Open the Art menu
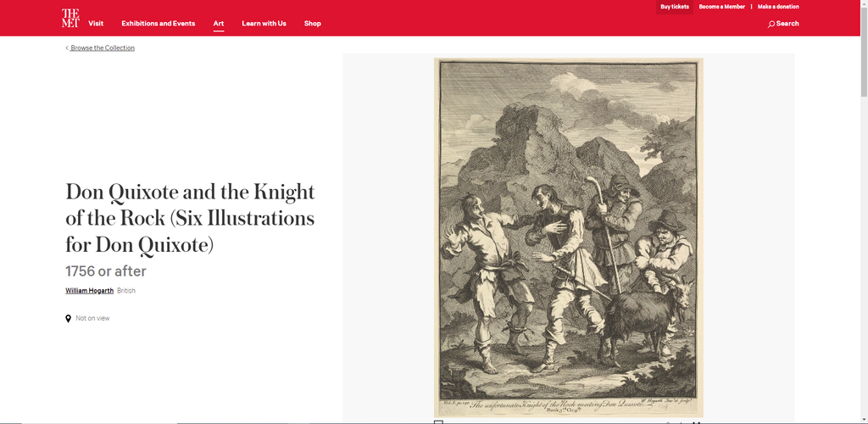This screenshot has width=868, height=424. coord(219,23)
